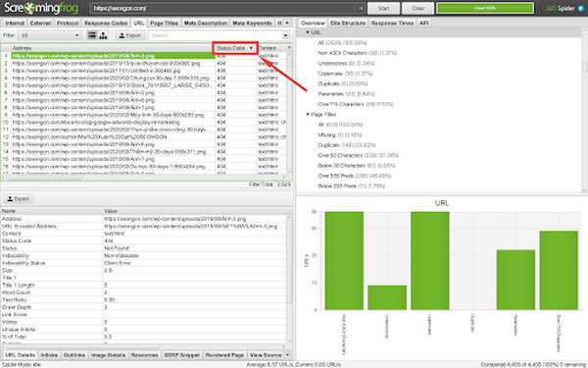This screenshot has width=588, height=368.
Task: Click upper Export button icon
Action: (130, 35)
